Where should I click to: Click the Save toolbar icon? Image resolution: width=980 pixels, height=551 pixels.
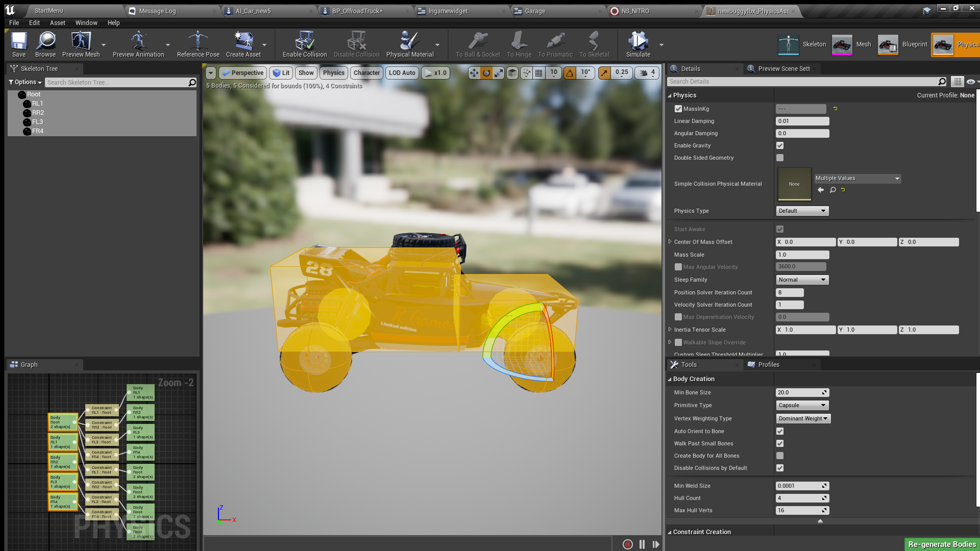(19, 44)
